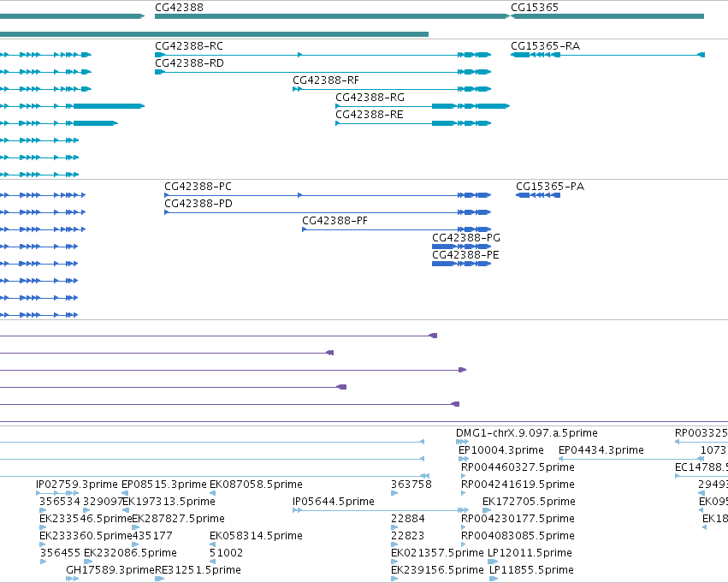The image size is (728, 583).
Task: Open the IP05644.5prime feature
Action: click(x=334, y=502)
